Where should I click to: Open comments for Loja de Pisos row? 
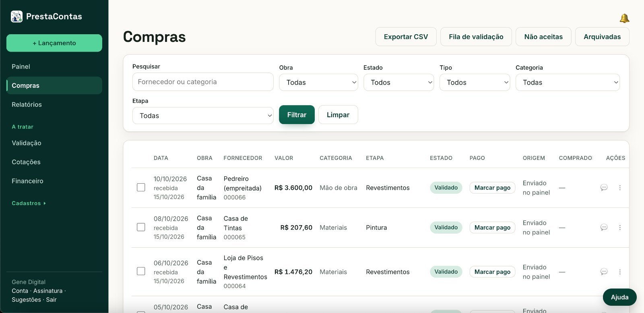(604, 272)
